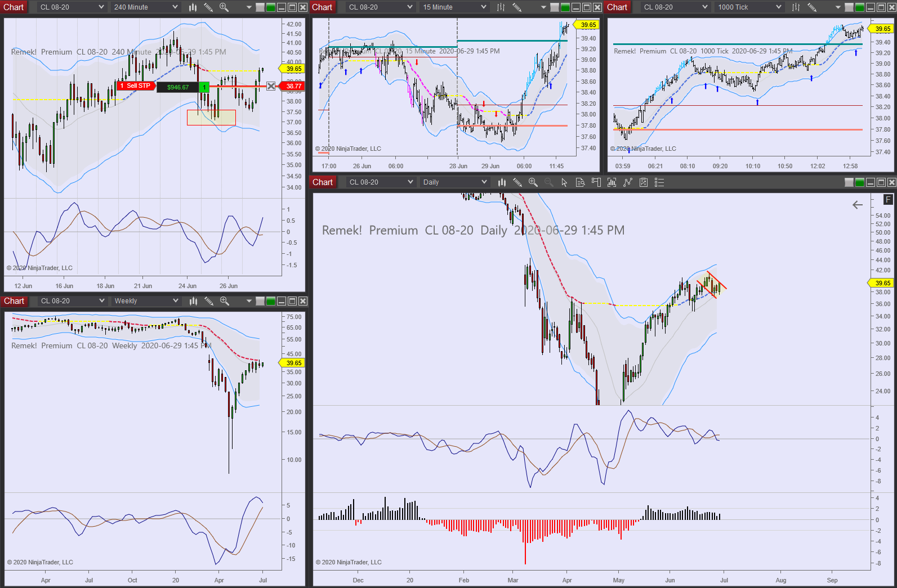Open bar style icon in 1000 Tick chart
Screen dimensions: 897x588
pos(796,7)
